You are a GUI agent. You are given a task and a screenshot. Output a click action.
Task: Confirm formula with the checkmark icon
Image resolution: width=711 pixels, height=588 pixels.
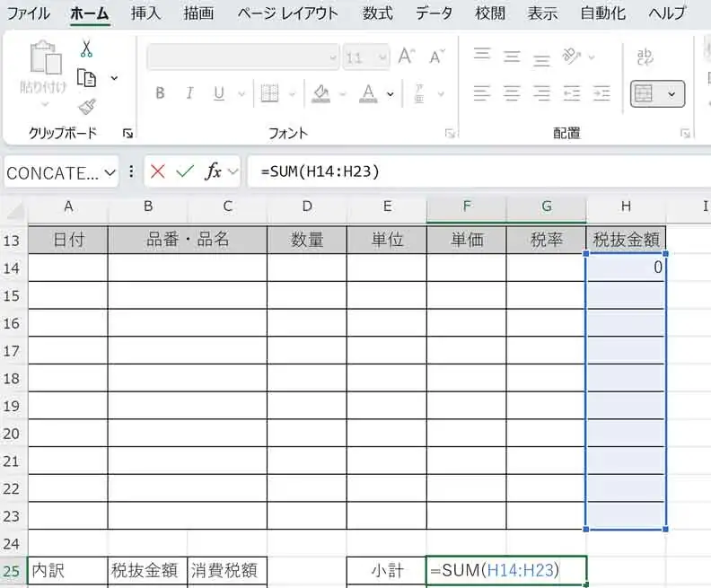tap(185, 171)
